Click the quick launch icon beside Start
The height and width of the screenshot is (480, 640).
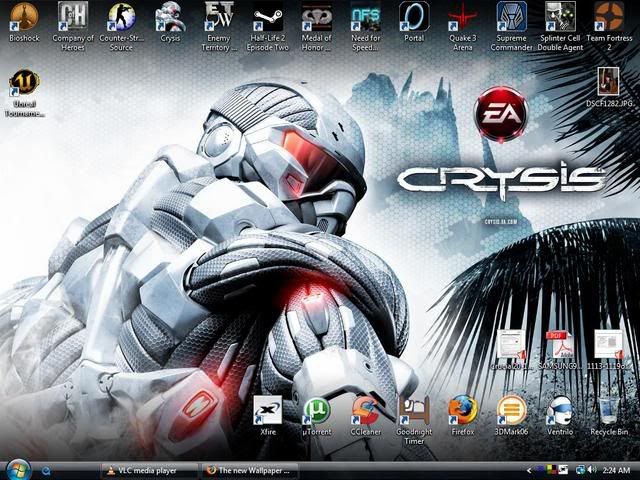pyautogui.click(x=46, y=471)
